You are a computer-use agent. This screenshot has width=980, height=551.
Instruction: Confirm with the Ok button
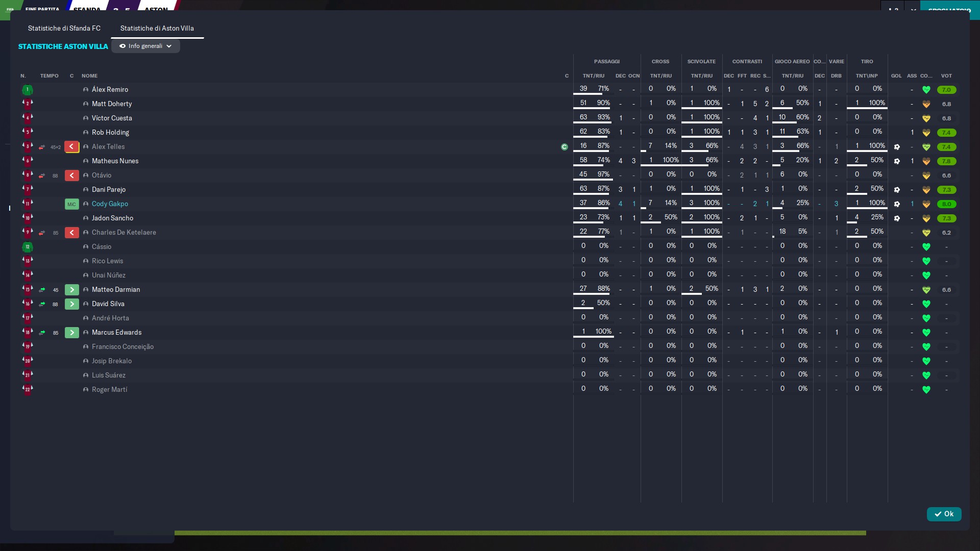(944, 514)
